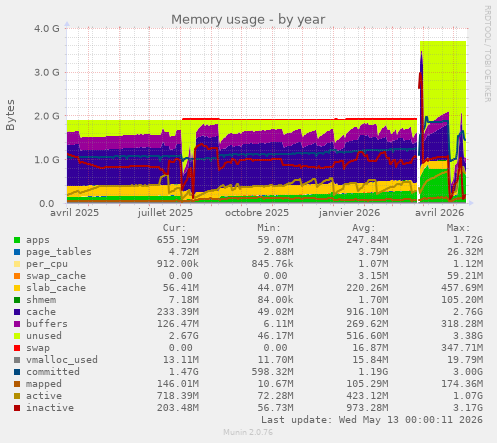Click the blue page_tables legend swatch
Screen dimensions: 497x443
(x=17, y=252)
